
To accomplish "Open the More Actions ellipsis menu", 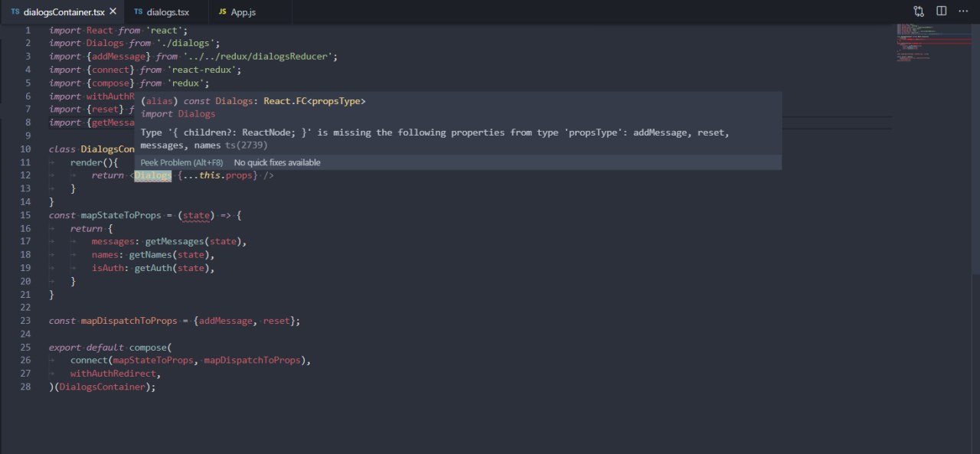I will pos(963,11).
